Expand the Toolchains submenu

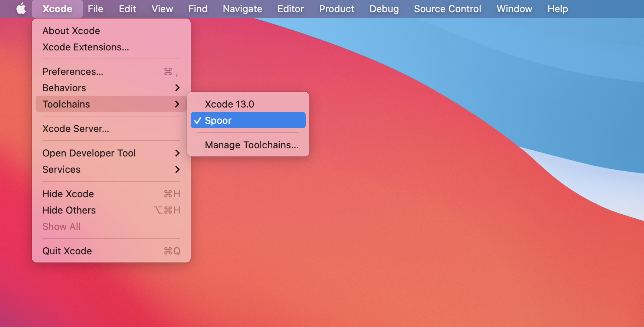(x=111, y=104)
